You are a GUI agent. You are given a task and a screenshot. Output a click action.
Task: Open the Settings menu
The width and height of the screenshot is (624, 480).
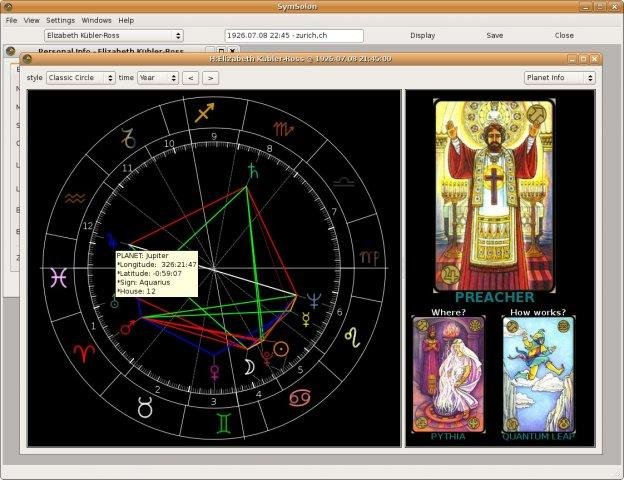coord(60,20)
